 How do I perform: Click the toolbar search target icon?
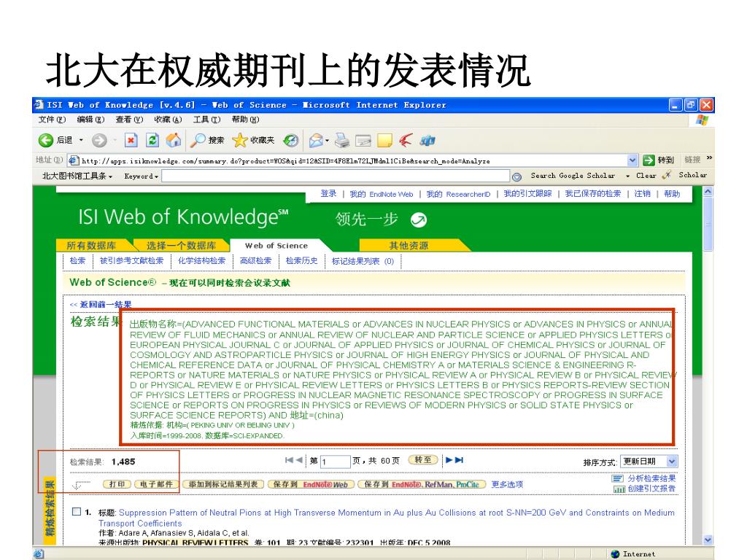(516, 176)
